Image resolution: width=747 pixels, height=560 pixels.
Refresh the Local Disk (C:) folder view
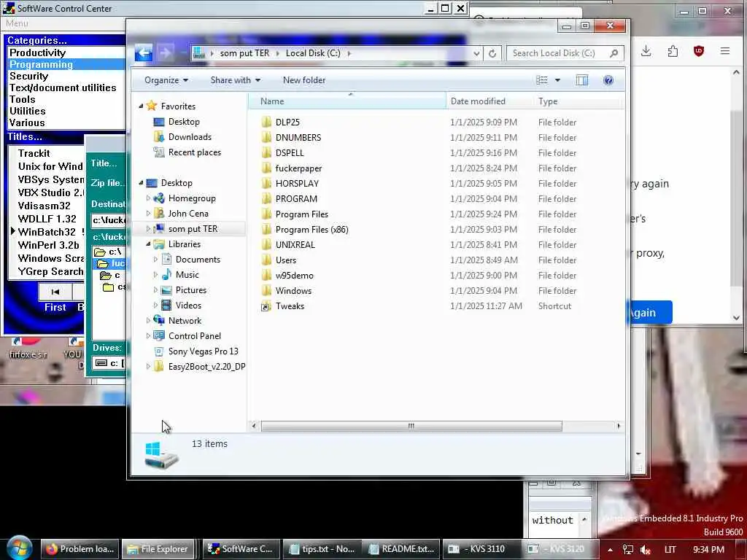click(x=492, y=53)
